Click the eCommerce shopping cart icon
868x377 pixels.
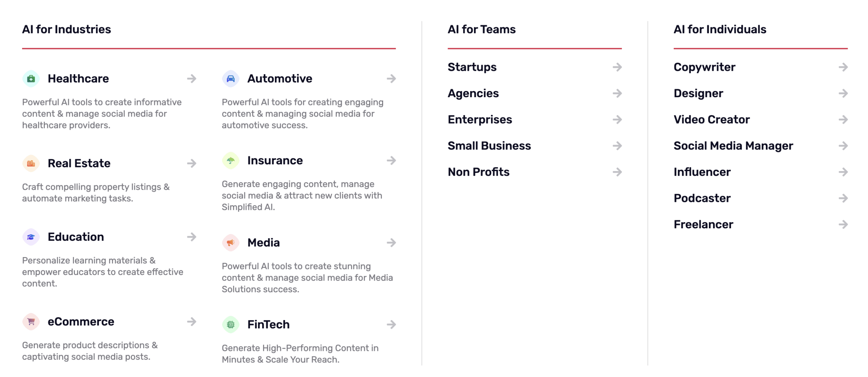[x=31, y=321]
